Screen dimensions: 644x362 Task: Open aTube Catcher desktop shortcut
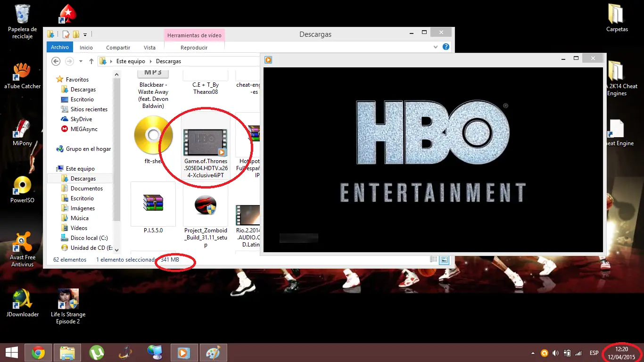(22, 75)
